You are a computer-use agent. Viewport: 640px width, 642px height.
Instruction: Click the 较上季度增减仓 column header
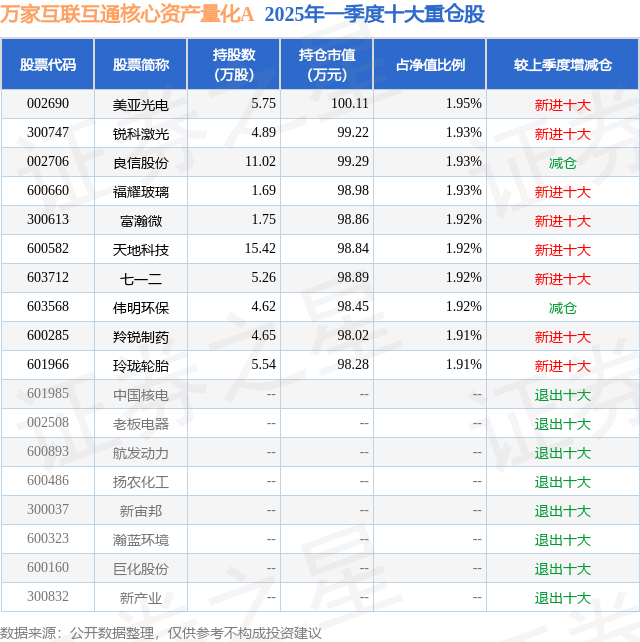click(562, 65)
